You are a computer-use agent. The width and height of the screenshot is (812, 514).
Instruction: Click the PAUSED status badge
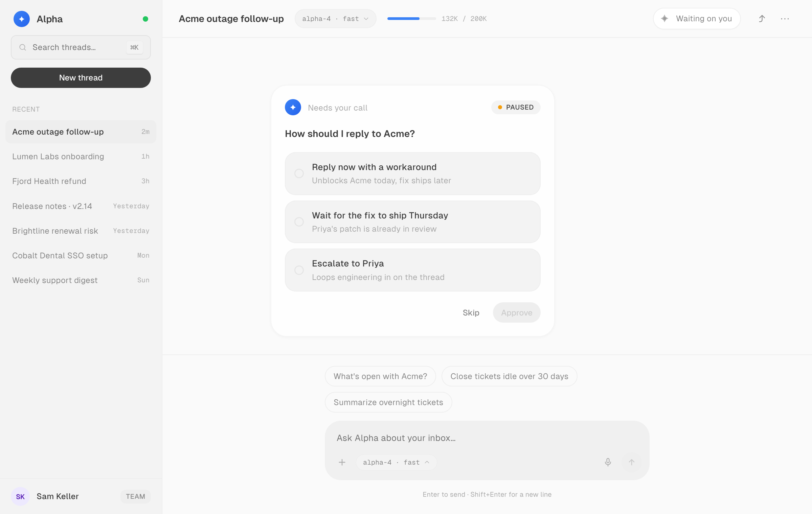pyautogui.click(x=516, y=107)
